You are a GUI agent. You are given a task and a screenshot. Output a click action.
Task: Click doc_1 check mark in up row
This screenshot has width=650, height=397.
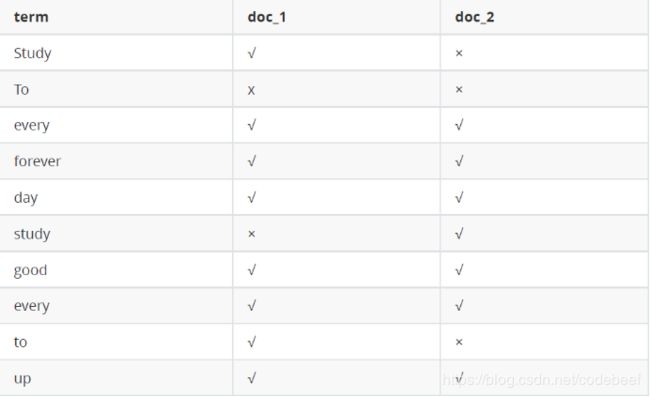(252, 378)
